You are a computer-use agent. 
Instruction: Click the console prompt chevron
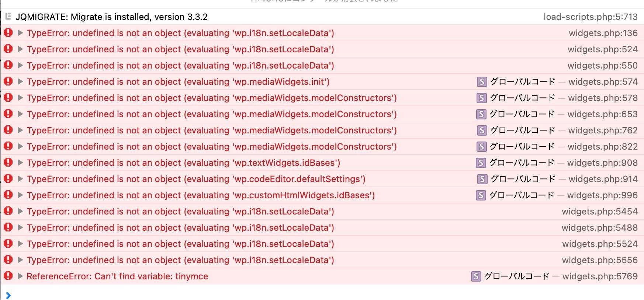click(x=8, y=295)
